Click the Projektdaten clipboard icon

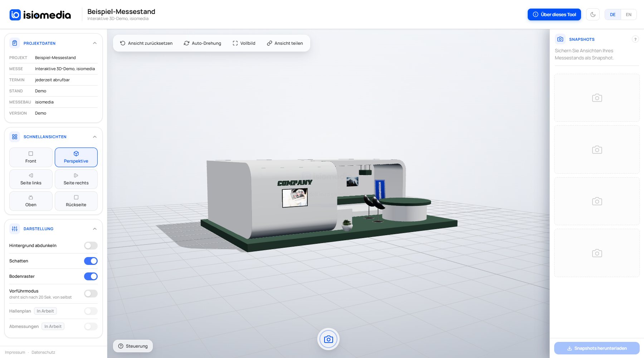15,43
